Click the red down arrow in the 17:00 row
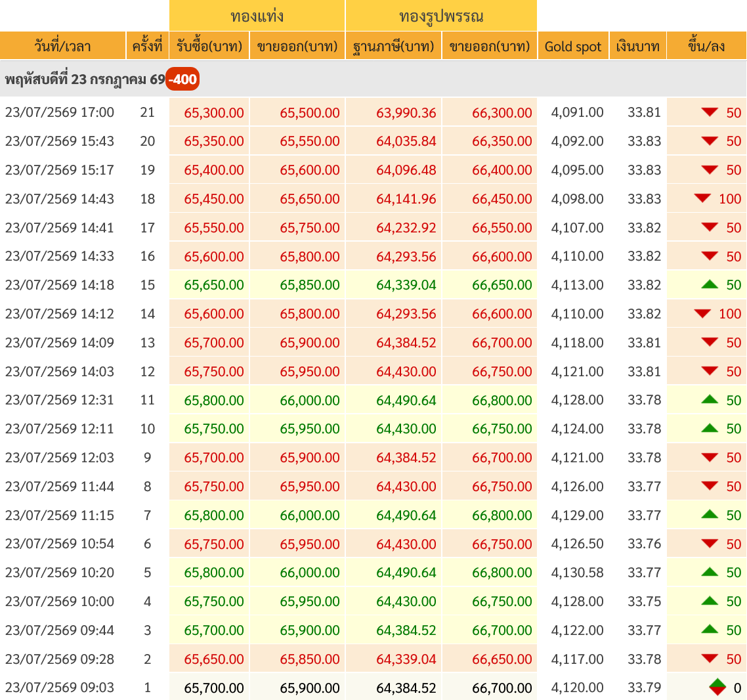Viewport: 747px width, 700px height. point(710,112)
